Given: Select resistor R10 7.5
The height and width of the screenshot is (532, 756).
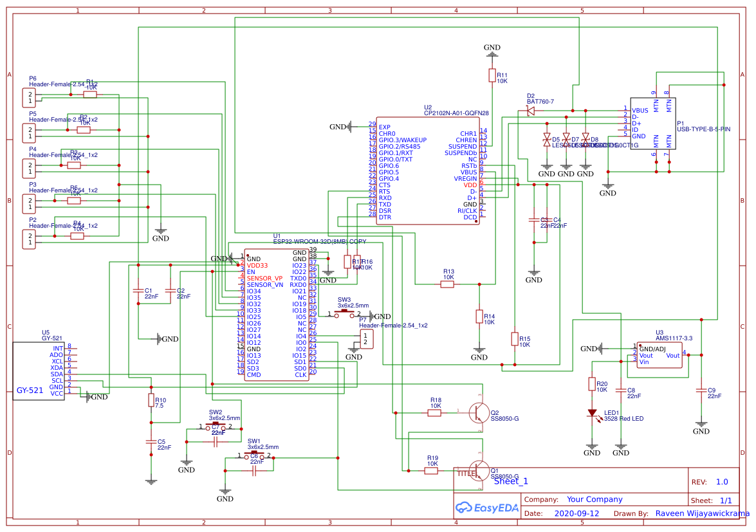Looking at the screenshot, I should point(151,400).
